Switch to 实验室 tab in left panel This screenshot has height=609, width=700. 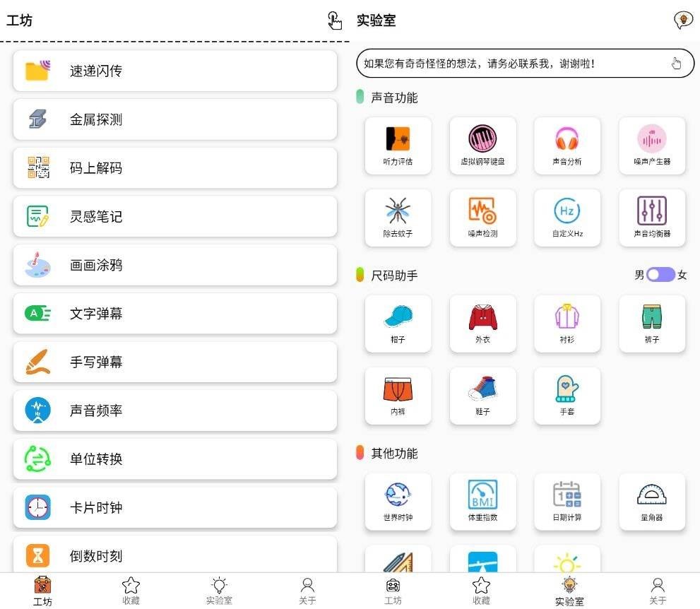coord(219,591)
